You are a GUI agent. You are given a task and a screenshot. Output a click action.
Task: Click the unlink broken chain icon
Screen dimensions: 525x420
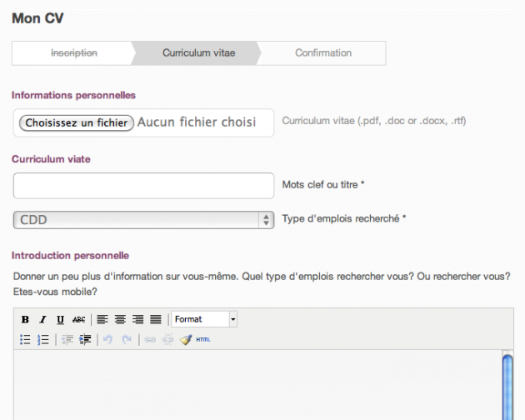[167, 340]
